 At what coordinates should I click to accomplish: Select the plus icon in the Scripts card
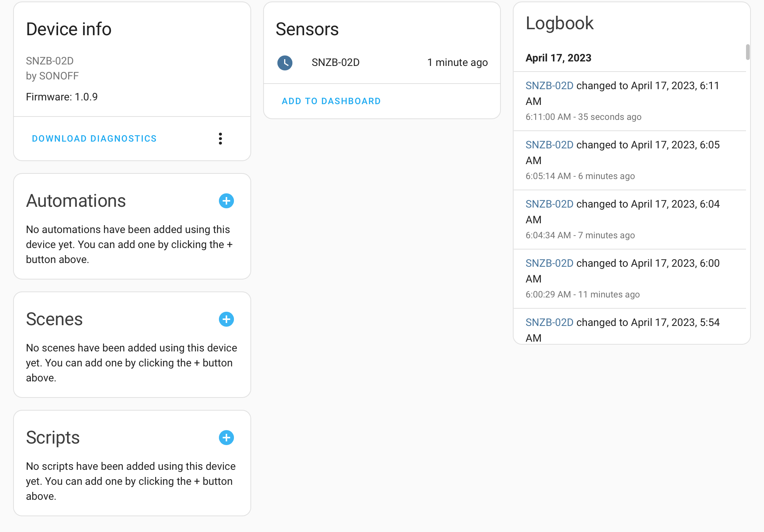[226, 438]
